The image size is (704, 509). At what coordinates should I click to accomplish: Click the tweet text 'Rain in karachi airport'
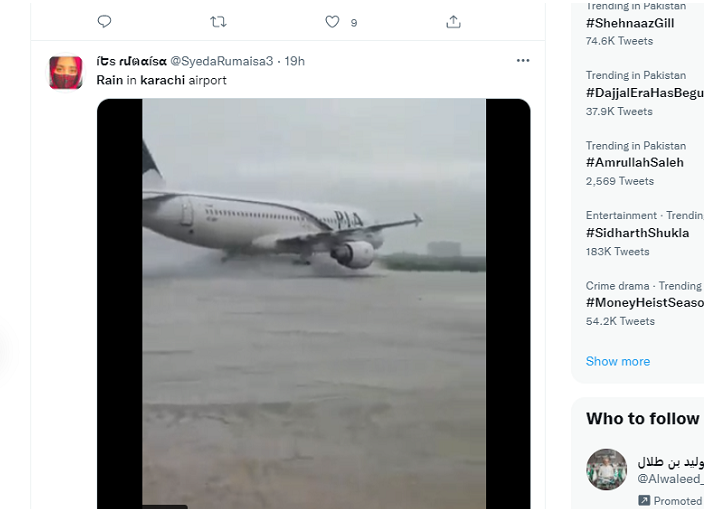pyautogui.click(x=162, y=80)
